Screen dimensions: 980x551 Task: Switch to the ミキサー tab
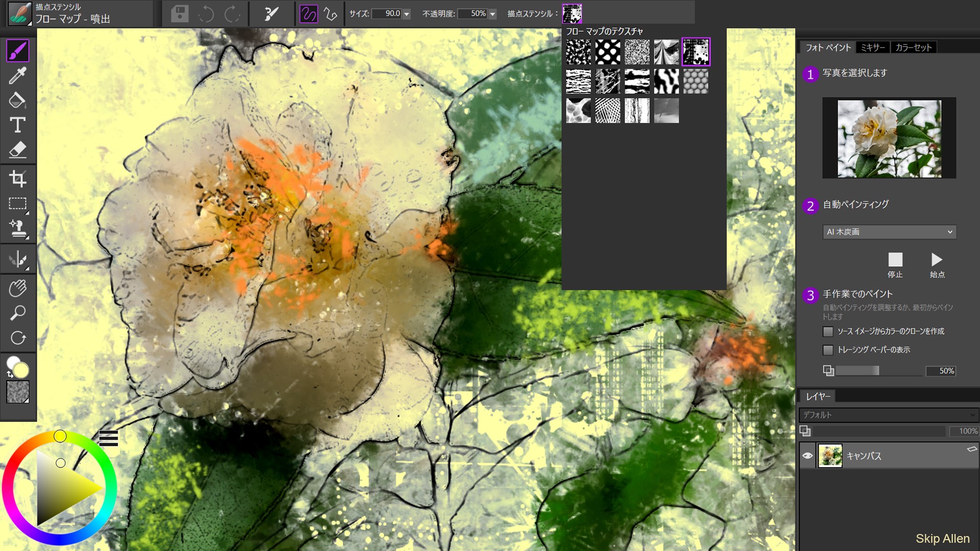click(x=873, y=47)
